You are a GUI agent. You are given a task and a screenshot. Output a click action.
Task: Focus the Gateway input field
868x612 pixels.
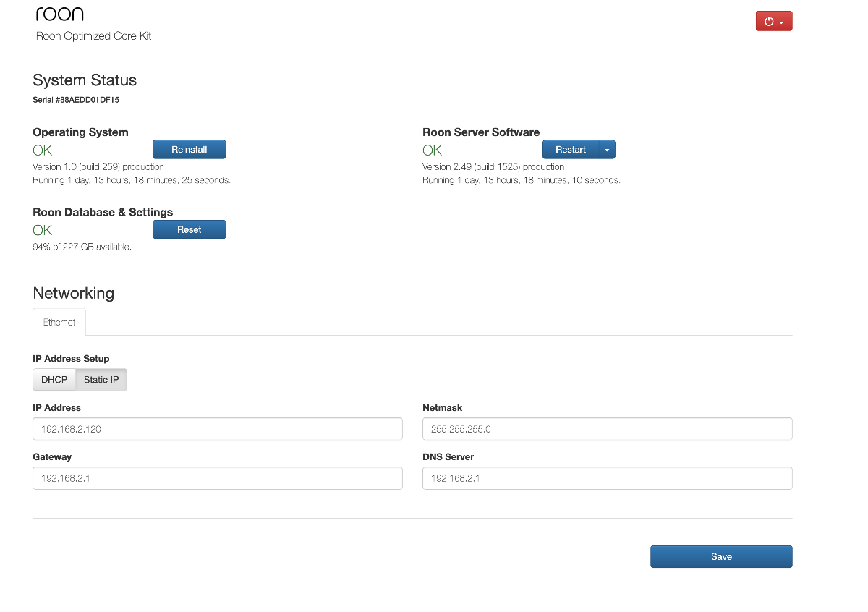pos(217,478)
